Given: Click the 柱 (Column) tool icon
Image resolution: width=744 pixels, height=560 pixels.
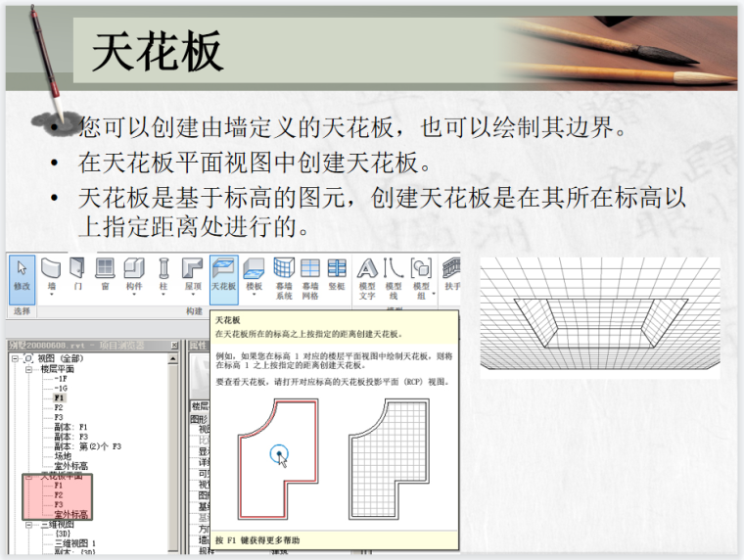Looking at the screenshot, I should pyautogui.click(x=163, y=273).
